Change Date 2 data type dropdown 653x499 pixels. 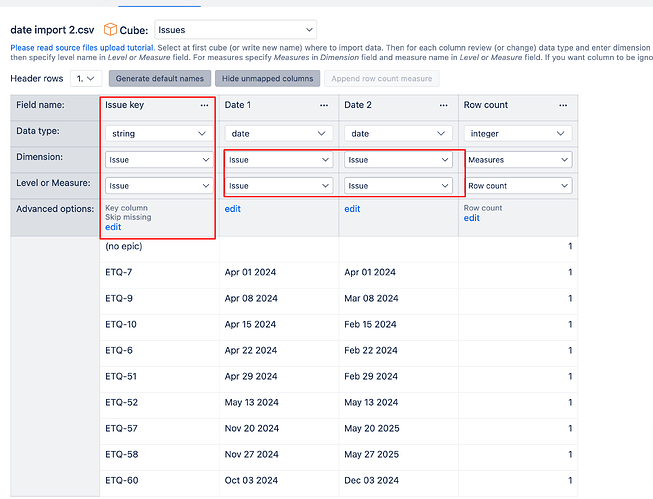[x=398, y=134]
